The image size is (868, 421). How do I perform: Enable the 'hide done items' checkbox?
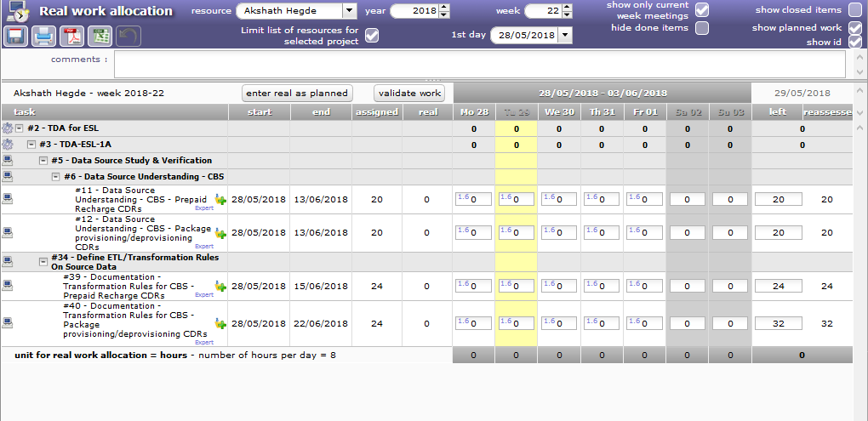(702, 28)
